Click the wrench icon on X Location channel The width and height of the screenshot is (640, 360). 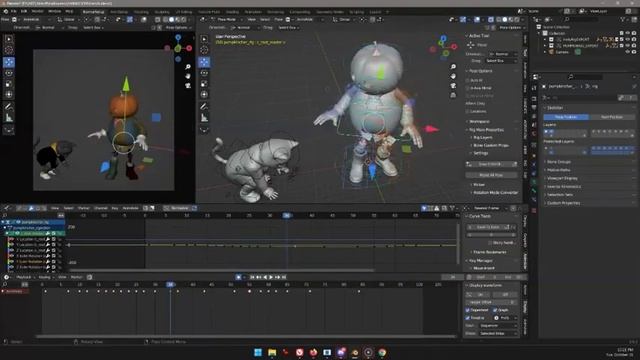(x=48, y=239)
